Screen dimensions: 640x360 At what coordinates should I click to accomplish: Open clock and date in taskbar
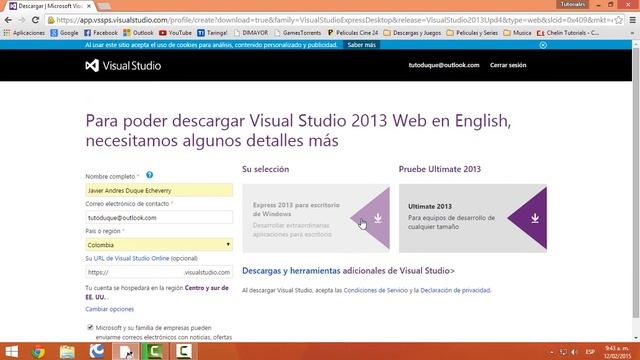pos(617,352)
